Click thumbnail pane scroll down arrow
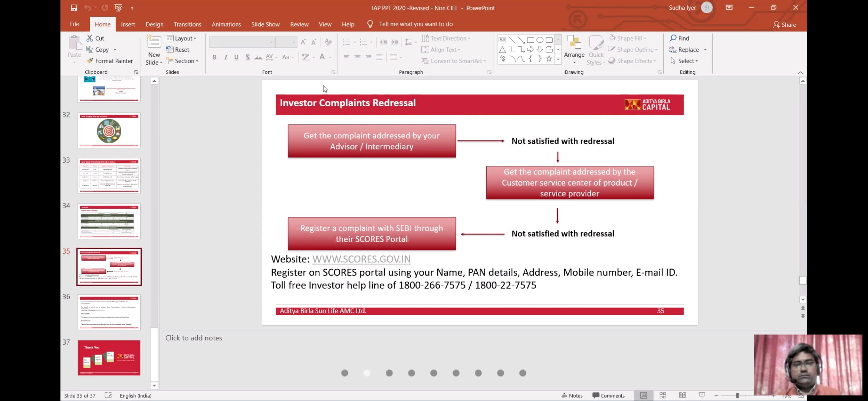Viewport: 868px width, 401px height. [154, 386]
